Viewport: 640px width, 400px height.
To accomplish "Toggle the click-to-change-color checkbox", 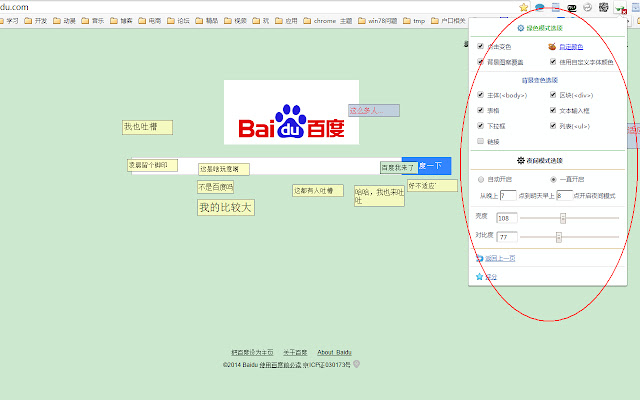I will click(x=480, y=46).
